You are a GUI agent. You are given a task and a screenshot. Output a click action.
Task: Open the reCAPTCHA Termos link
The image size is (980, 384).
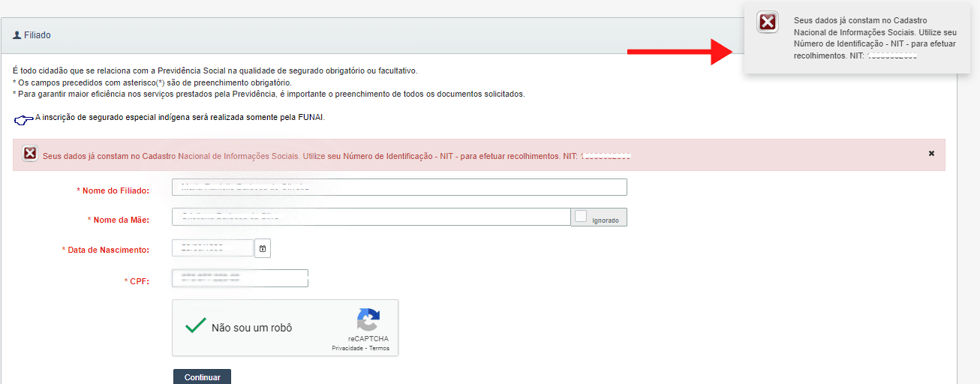[379, 349]
